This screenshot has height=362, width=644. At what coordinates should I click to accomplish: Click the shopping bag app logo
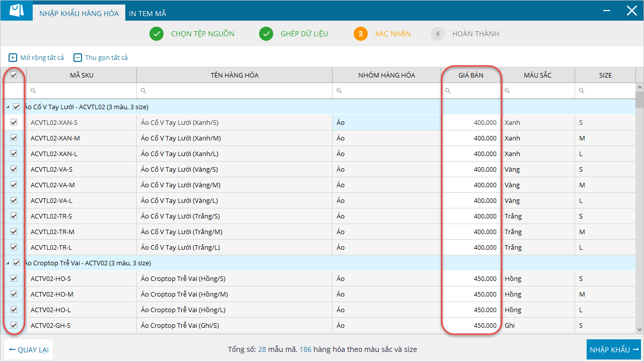click(x=17, y=11)
